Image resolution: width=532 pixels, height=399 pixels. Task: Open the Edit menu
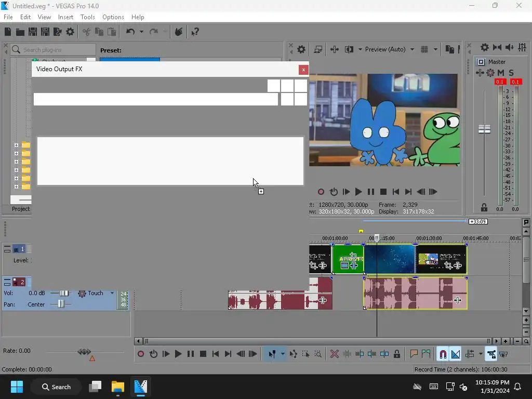coord(25,17)
